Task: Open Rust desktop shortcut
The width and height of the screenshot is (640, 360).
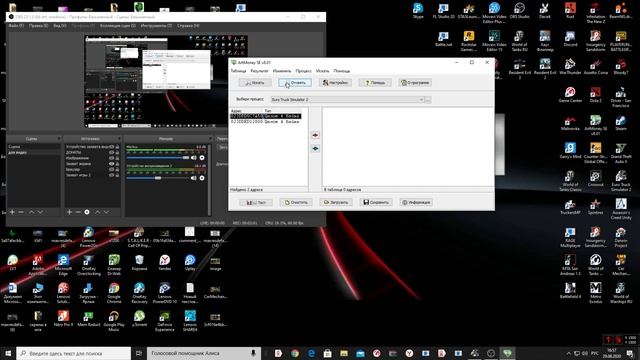Action: (x=570, y=10)
